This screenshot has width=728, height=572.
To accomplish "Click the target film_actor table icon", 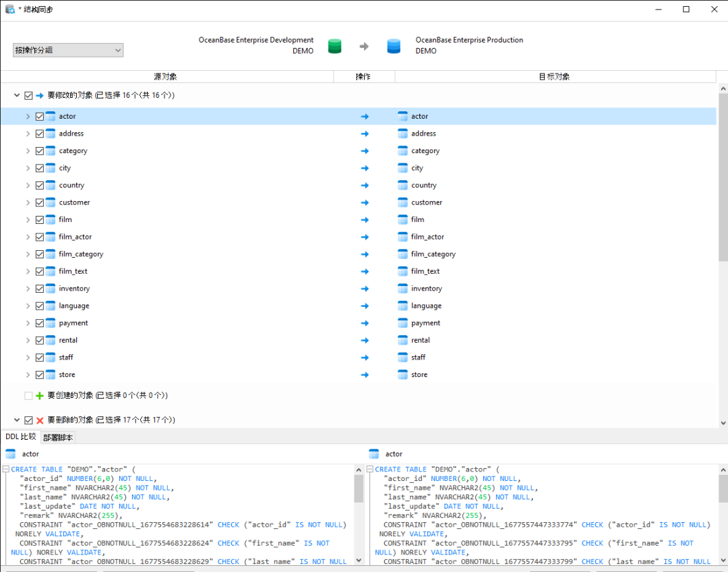I will (x=402, y=237).
